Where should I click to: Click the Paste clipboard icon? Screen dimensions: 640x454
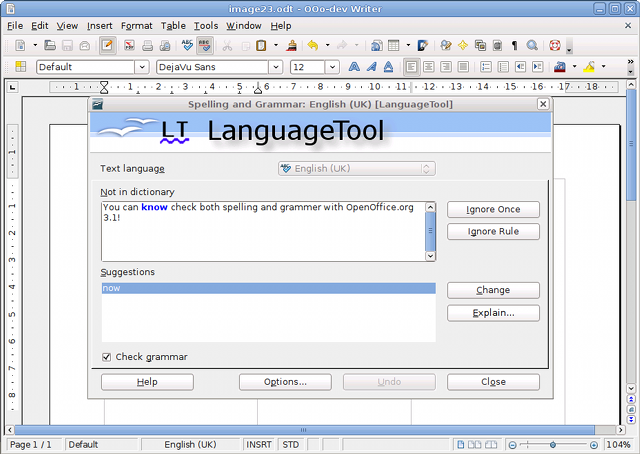click(260, 46)
